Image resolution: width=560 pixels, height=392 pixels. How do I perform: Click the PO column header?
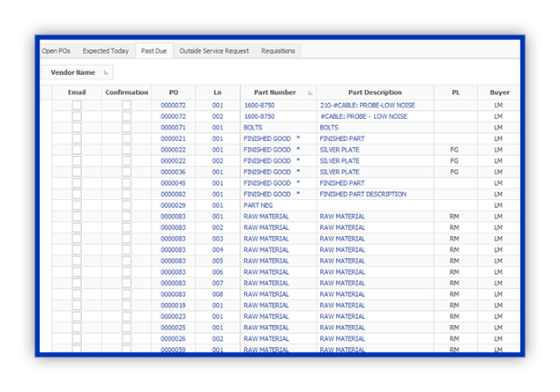[174, 92]
